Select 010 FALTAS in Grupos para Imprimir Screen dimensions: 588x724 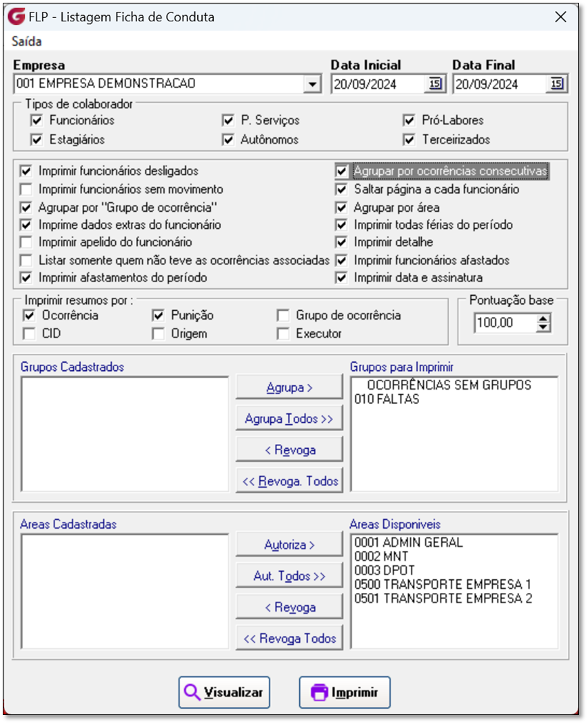[x=387, y=399]
